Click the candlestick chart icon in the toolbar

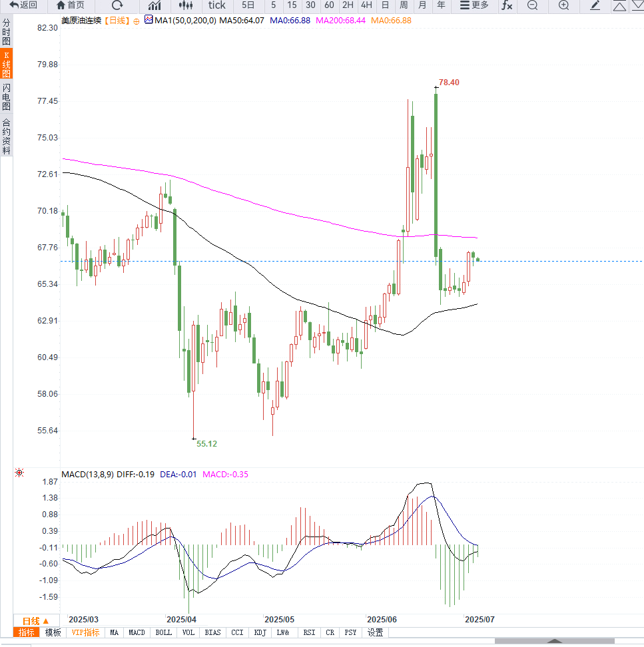(186, 5)
